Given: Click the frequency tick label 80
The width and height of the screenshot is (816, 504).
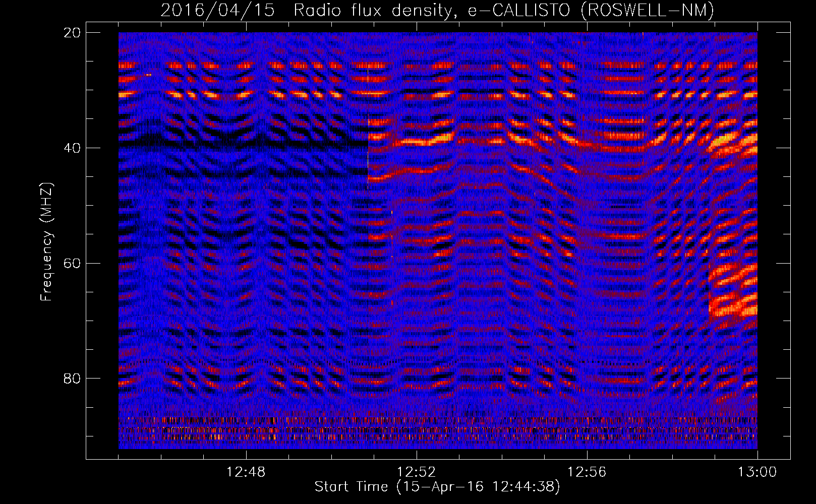Looking at the screenshot, I should [x=72, y=379].
